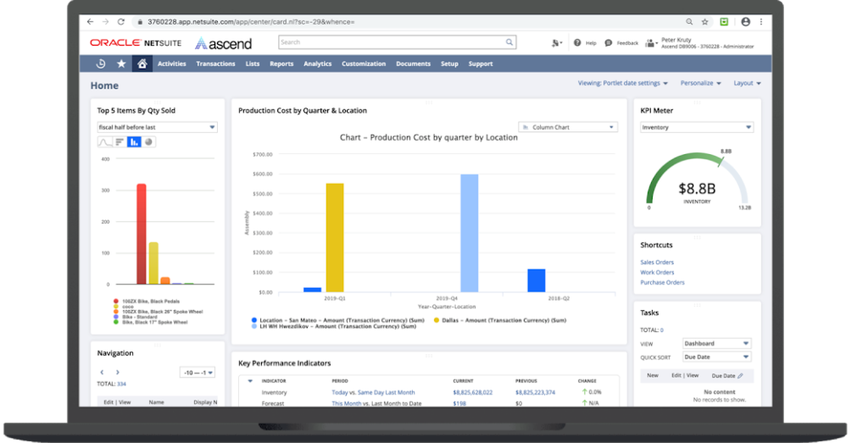Expand Viewing: Portlet date settings
868x443 pixels.
coord(623,83)
